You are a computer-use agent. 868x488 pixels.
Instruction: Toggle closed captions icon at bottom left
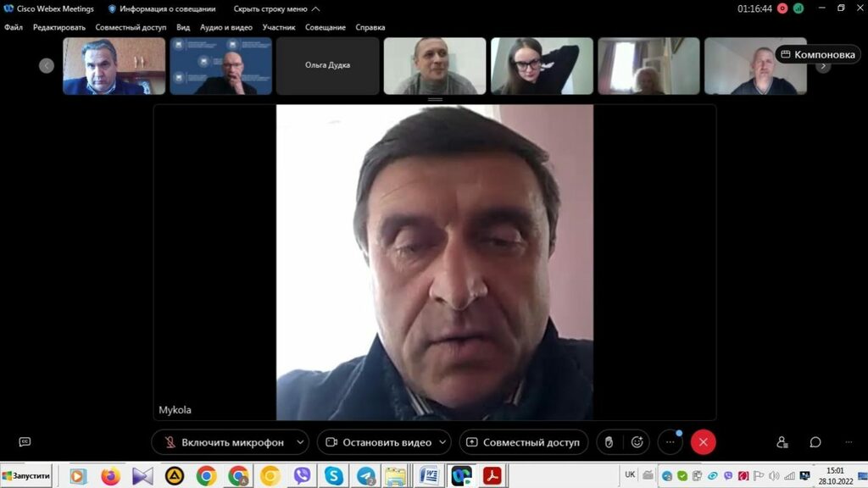pyautogui.click(x=25, y=442)
